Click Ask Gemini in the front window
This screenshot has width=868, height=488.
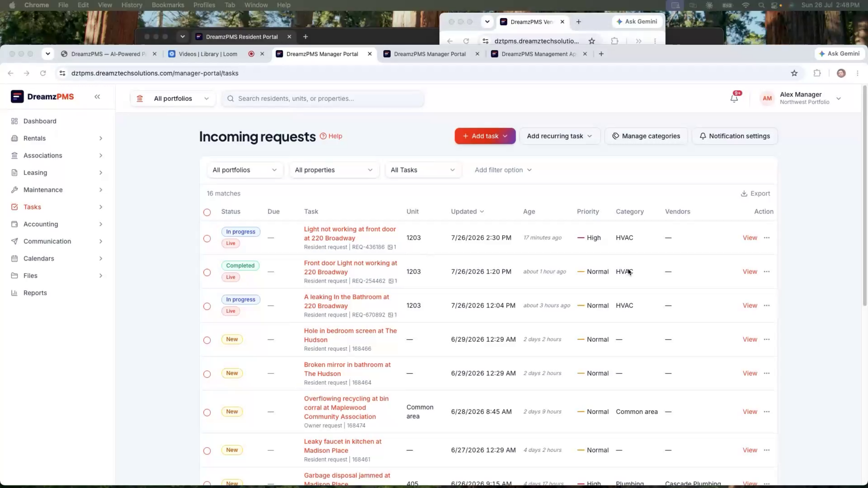pyautogui.click(x=840, y=53)
